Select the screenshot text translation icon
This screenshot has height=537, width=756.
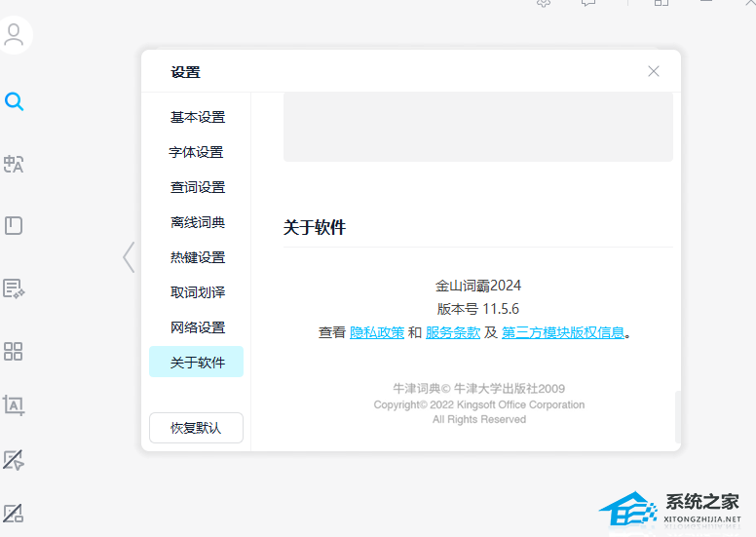pos(14,404)
